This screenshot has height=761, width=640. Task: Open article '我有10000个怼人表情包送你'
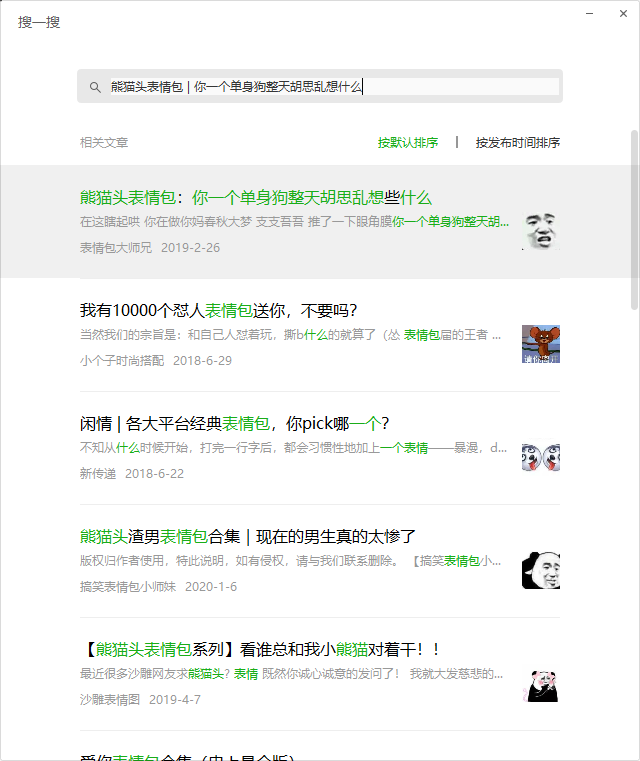pos(218,311)
